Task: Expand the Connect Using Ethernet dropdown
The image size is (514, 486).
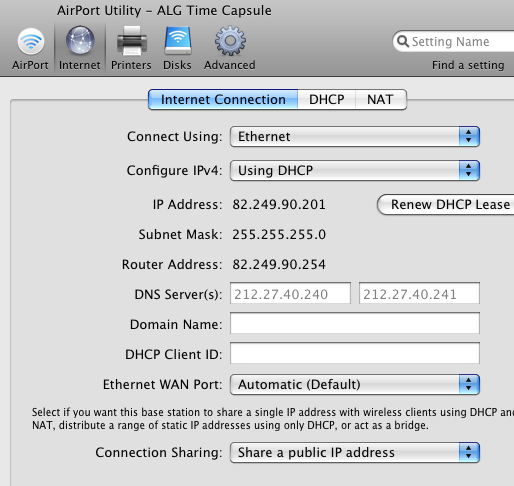Action: click(x=355, y=136)
